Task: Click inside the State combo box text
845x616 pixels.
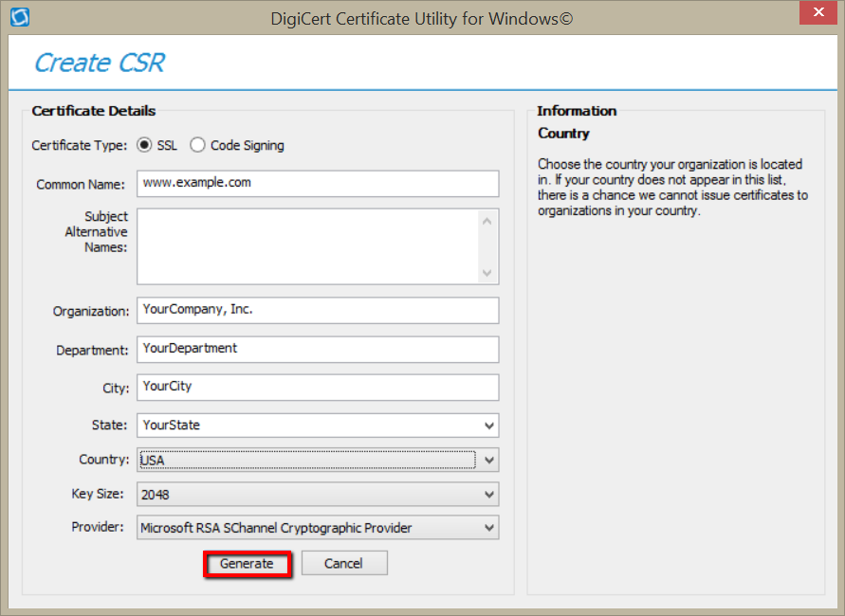Action: [x=303, y=426]
